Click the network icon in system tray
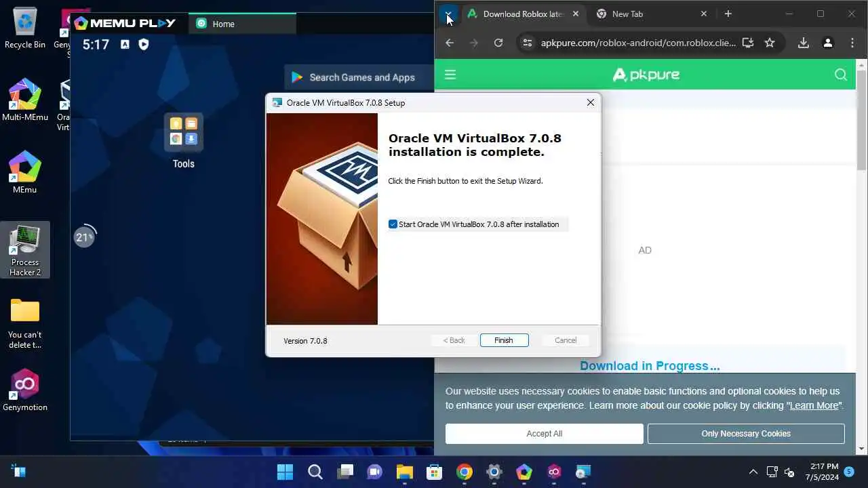868x488 pixels. [x=772, y=472]
